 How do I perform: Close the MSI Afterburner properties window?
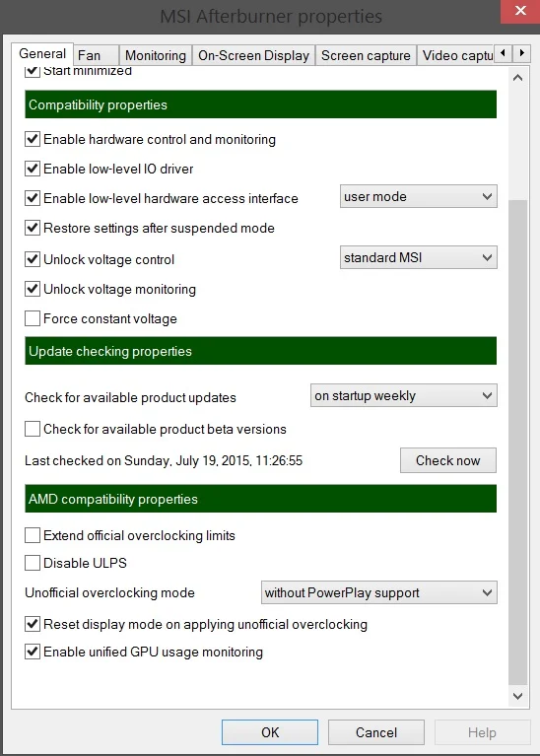coord(520,11)
